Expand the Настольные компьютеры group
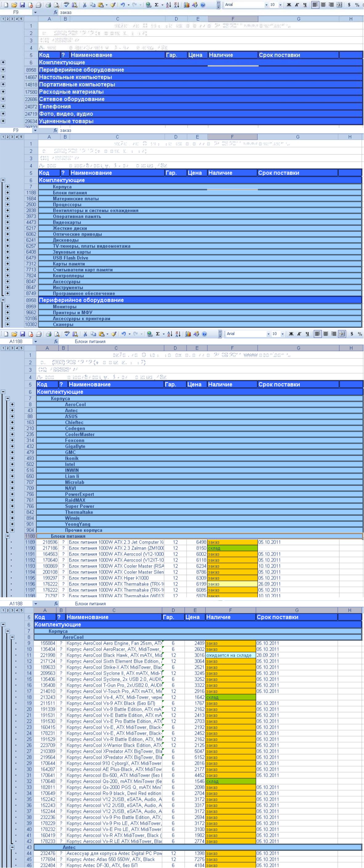Screen dimensions: 364x868 coord(3,77)
